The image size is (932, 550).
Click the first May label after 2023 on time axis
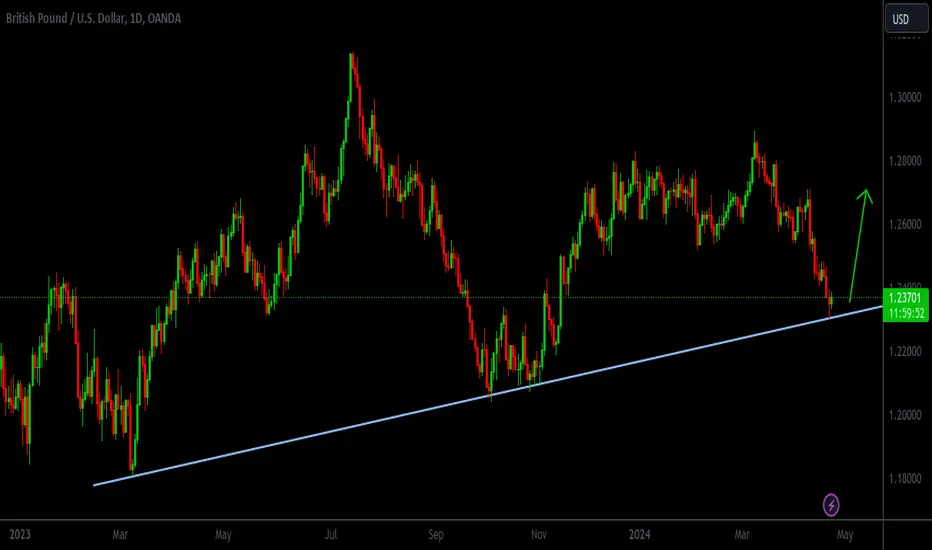tap(223, 535)
